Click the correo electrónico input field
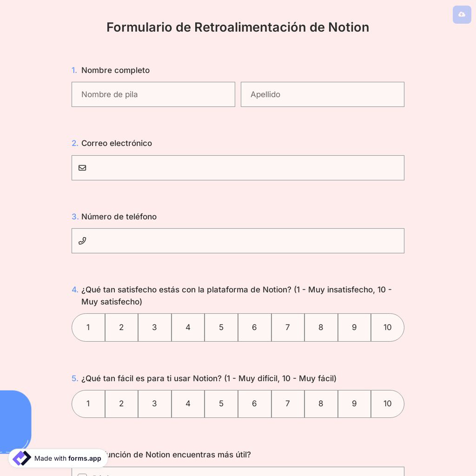Viewport: 476px width, 476px height. tap(238, 168)
